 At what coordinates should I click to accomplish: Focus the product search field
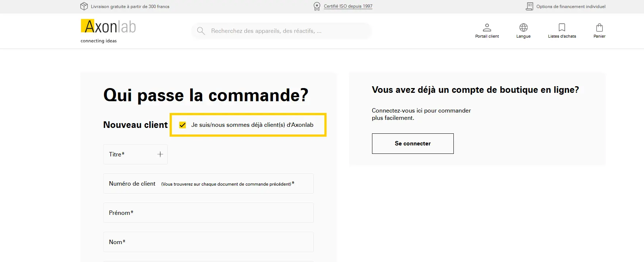(281, 31)
